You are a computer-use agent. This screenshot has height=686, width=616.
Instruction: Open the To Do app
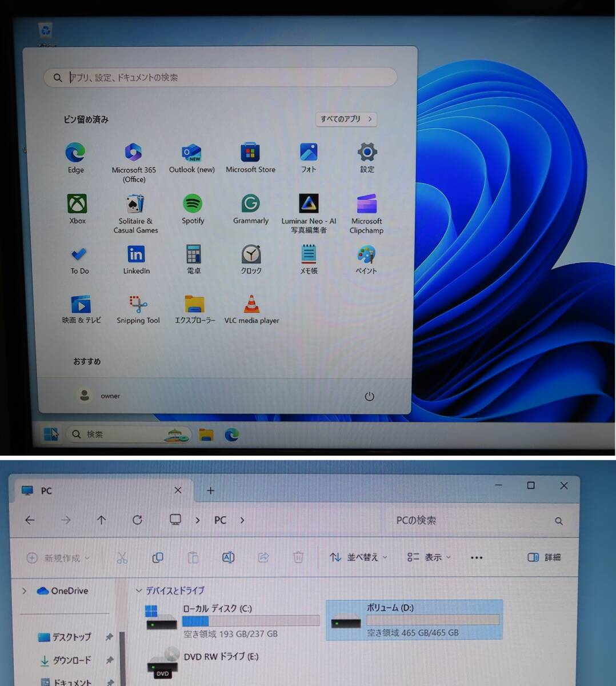tap(79, 260)
